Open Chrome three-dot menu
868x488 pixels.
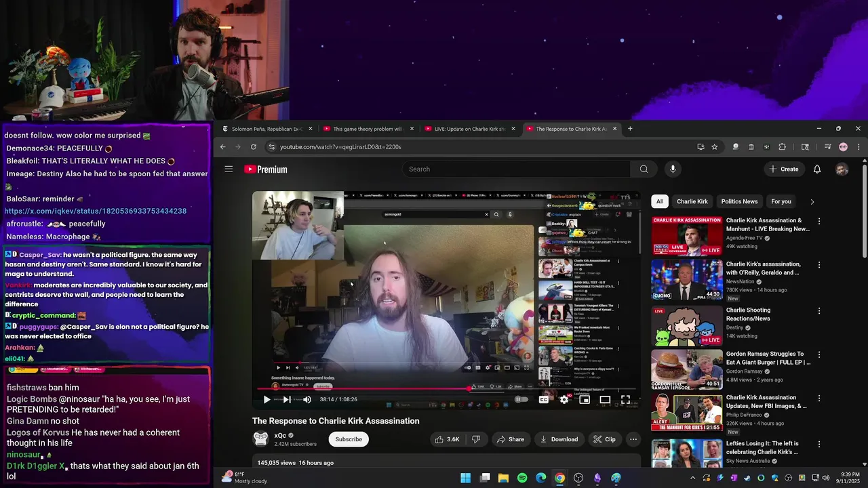[x=859, y=146]
